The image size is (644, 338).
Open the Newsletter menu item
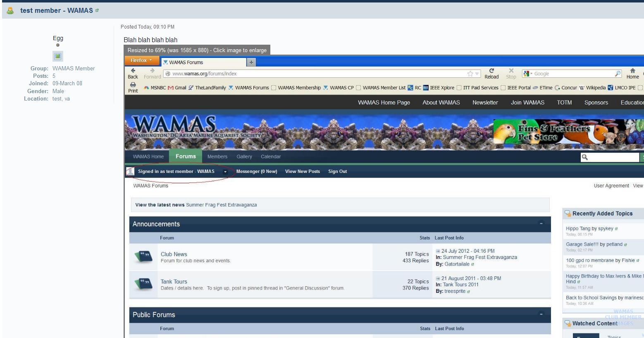(485, 103)
